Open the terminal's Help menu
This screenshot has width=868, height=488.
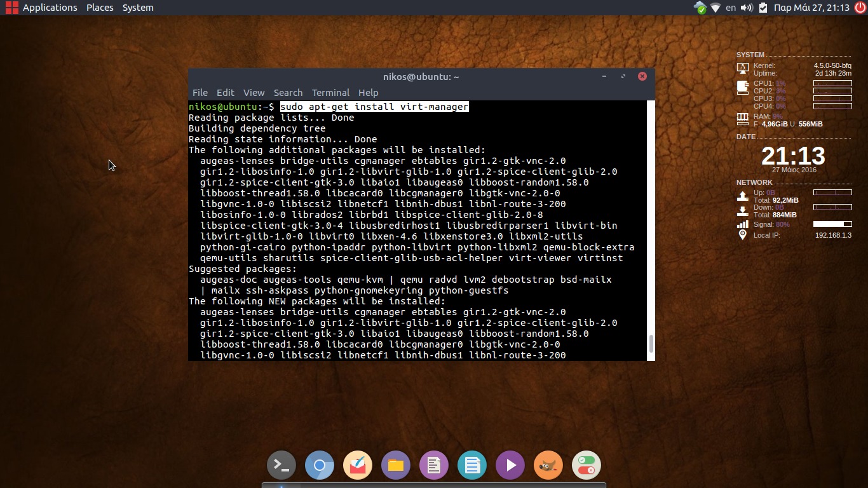[368, 93]
